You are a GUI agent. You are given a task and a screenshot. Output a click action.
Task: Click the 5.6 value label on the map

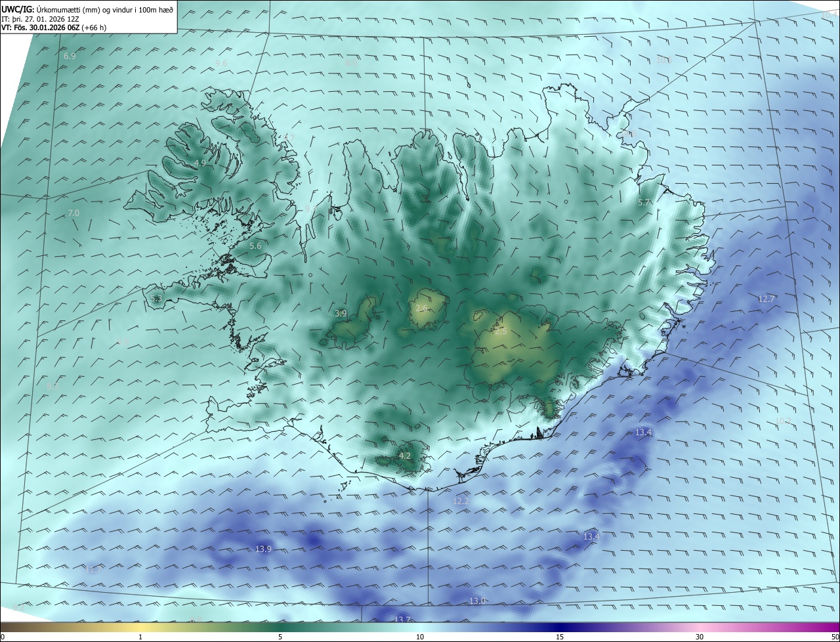pos(255,246)
